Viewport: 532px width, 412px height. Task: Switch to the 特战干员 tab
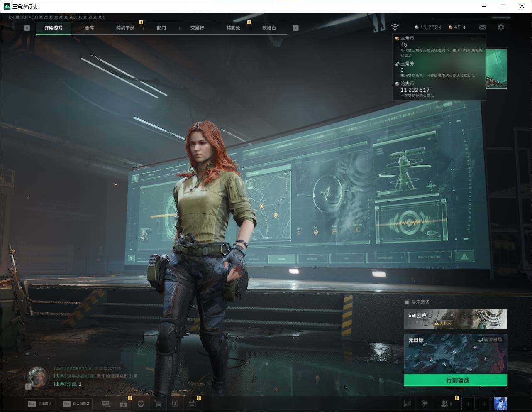point(125,28)
